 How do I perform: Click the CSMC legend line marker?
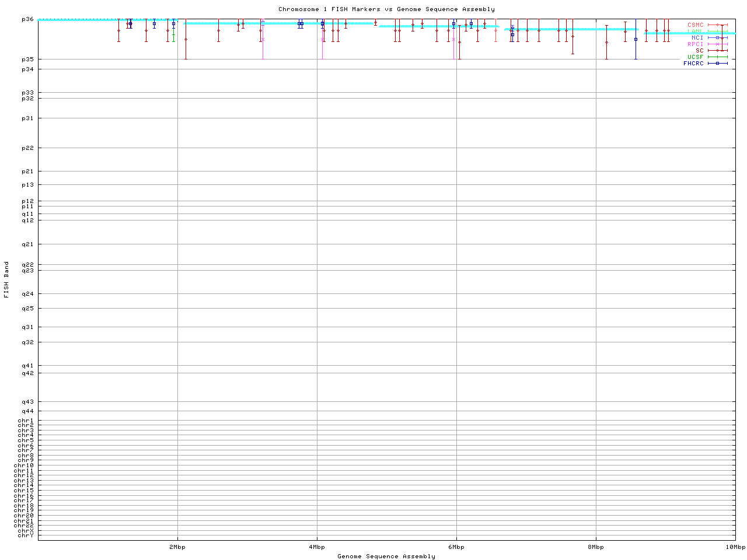point(717,25)
